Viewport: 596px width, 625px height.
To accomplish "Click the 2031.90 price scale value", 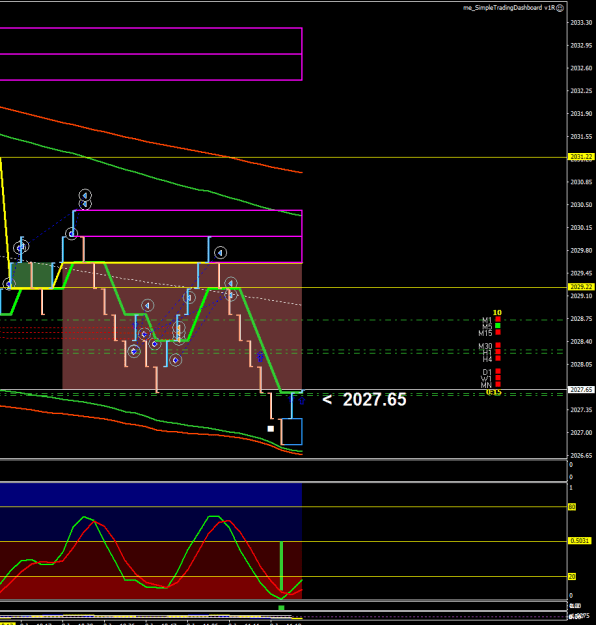I will pyautogui.click(x=581, y=114).
